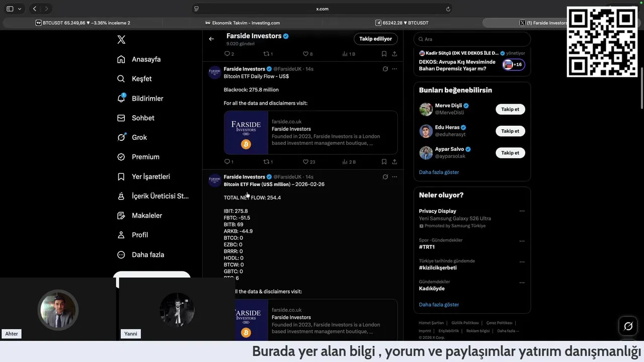Open the #TRT1 trending topic
Image resolution: width=644 pixels, height=362 pixels.
pyautogui.click(x=427, y=247)
